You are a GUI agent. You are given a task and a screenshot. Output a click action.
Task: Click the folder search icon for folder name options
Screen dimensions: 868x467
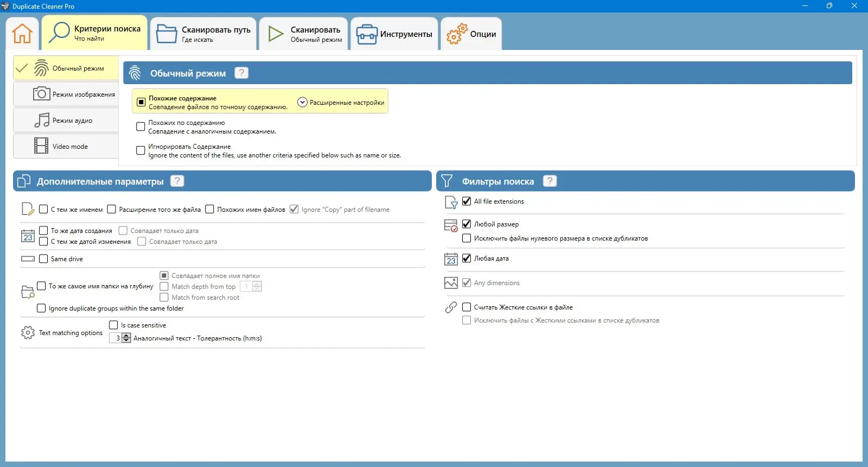point(28,292)
